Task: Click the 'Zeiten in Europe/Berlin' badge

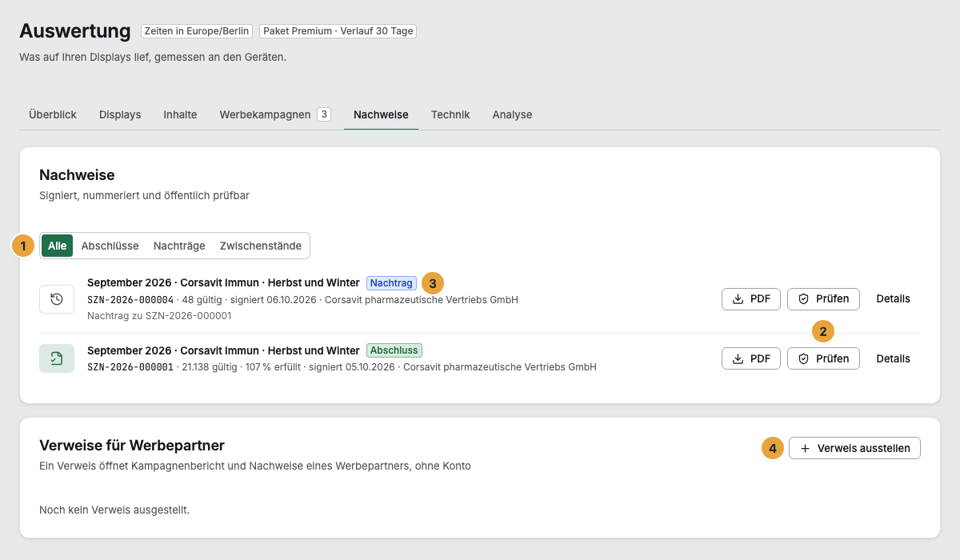Action: (197, 31)
